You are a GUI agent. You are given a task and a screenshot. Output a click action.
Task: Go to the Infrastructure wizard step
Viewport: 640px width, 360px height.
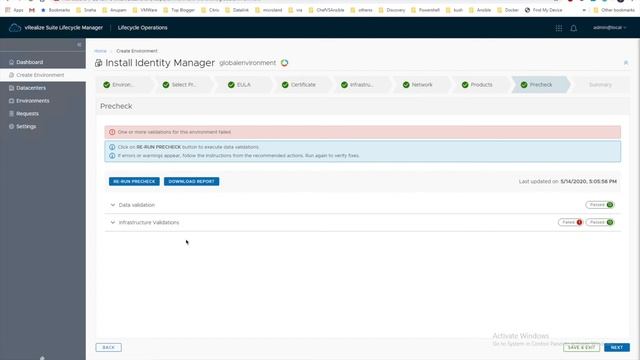point(361,84)
